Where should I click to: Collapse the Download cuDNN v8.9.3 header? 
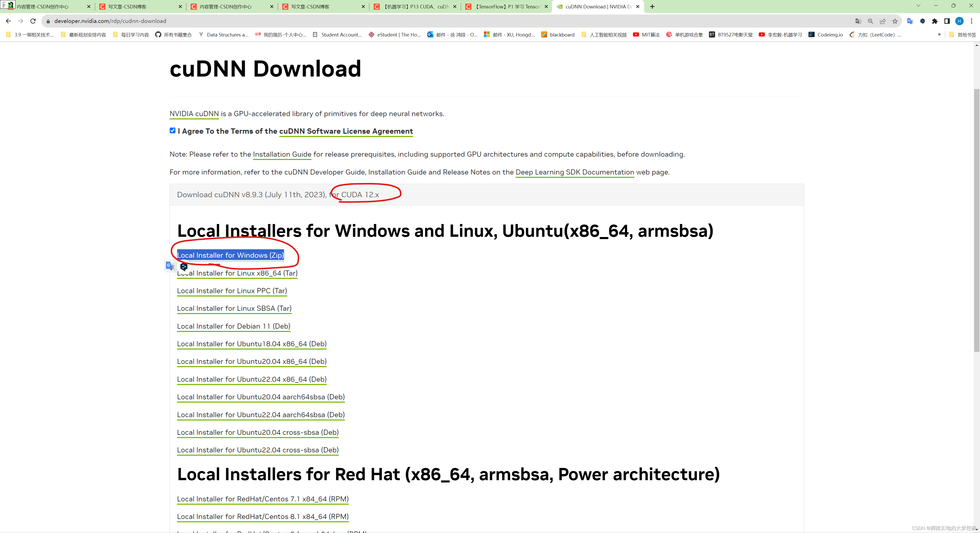[278, 195]
